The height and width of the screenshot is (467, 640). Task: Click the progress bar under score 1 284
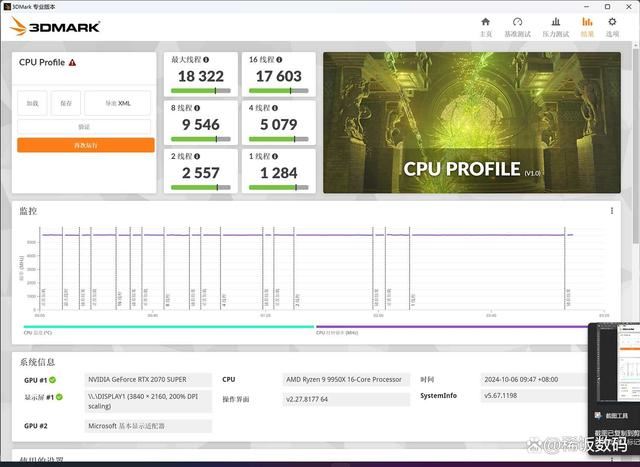point(279,187)
